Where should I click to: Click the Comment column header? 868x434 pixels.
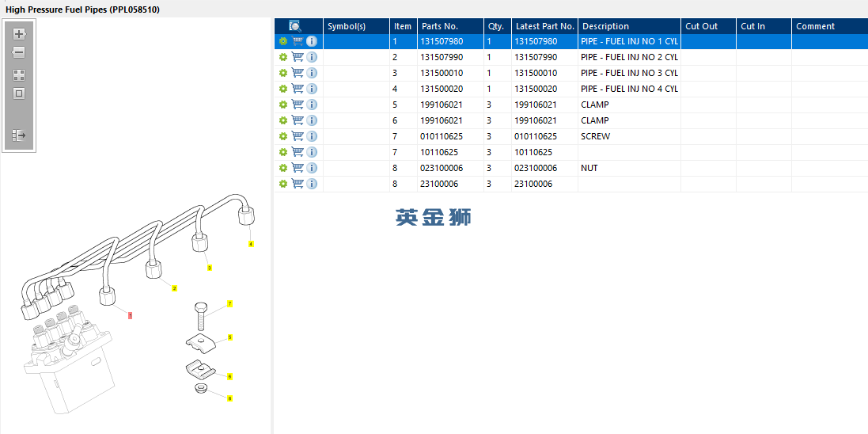(830, 26)
